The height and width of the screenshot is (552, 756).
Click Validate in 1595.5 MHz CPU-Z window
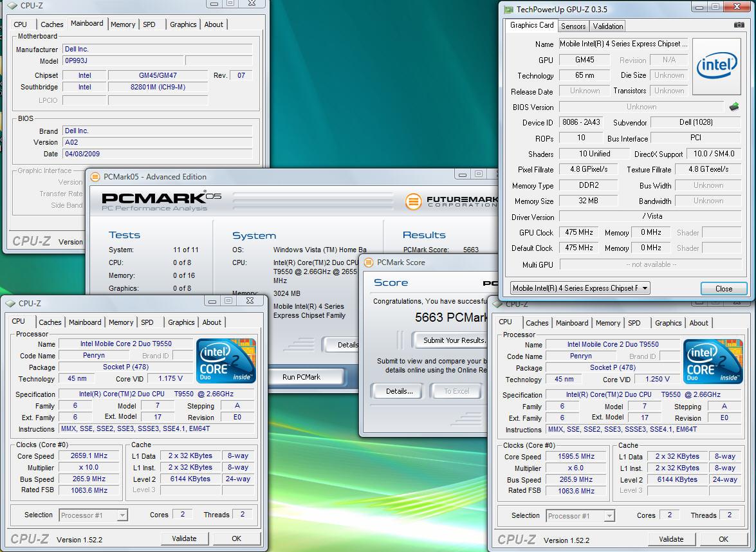tap(671, 539)
